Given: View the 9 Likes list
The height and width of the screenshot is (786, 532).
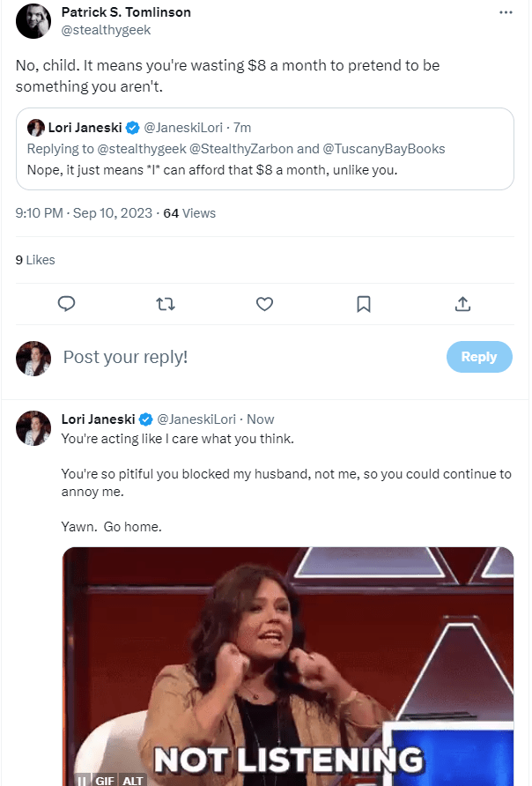Looking at the screenshot, I should tap(35, 260).
